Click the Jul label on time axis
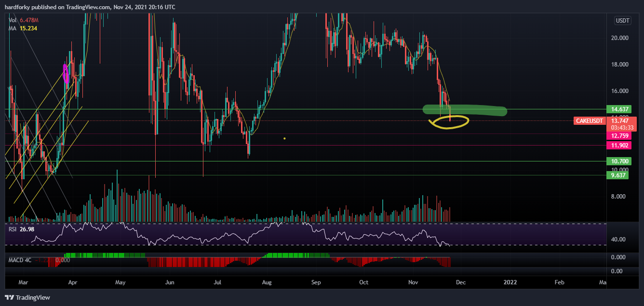Screen dimensions: 644x306 click(x=217, y=283)
